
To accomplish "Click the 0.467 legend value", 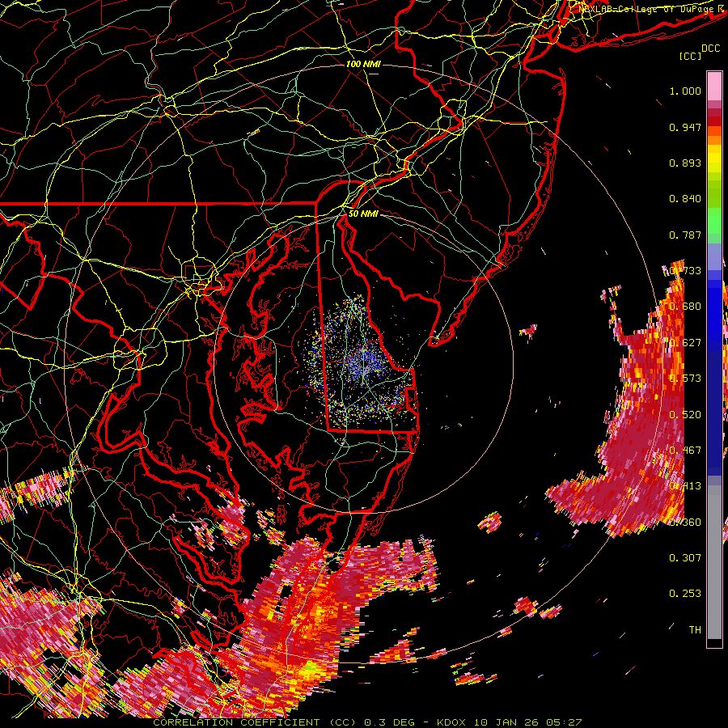I will point(685,451).
